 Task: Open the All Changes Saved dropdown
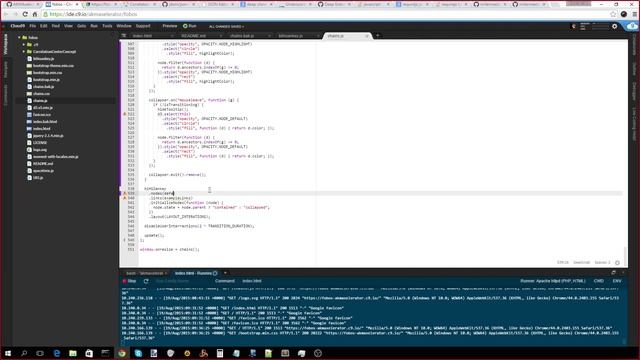click(x=227, y=26)
